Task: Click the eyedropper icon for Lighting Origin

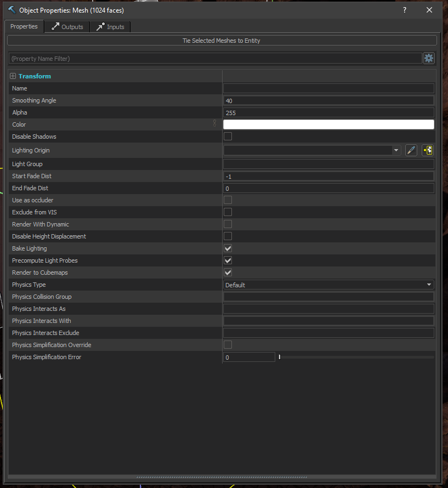Action: [411, 150]
